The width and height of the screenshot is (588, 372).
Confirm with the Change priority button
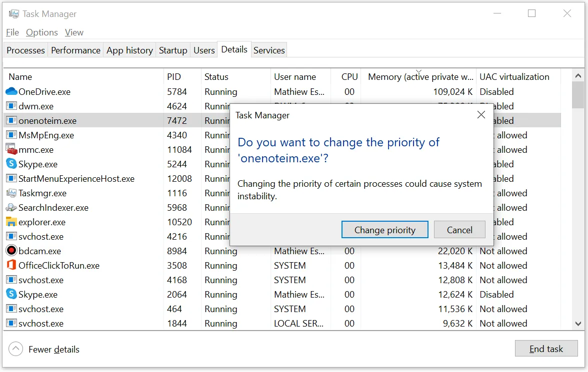click(385, 230)
